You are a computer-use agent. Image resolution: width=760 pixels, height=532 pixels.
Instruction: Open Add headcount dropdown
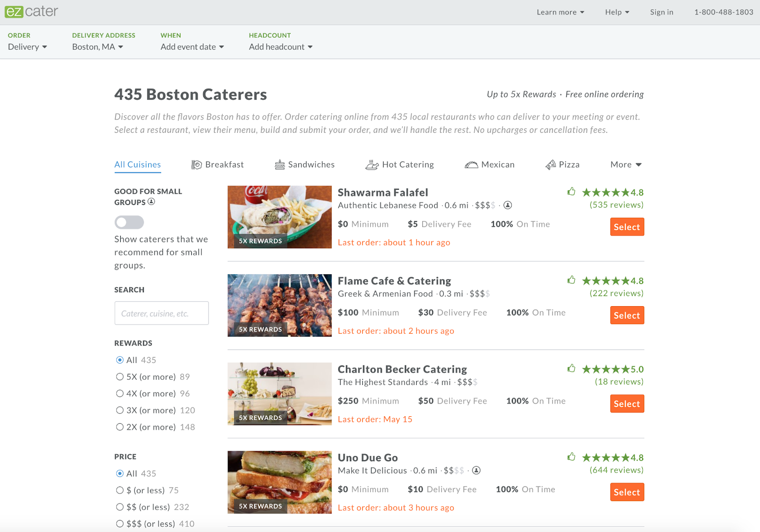coord(281,47)
